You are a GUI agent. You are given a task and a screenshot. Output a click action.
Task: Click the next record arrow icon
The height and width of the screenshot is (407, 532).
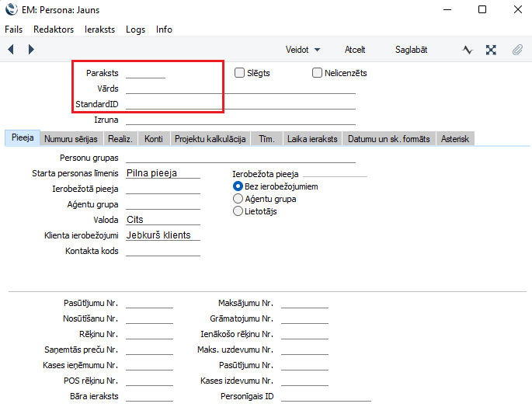pos(31,49)
